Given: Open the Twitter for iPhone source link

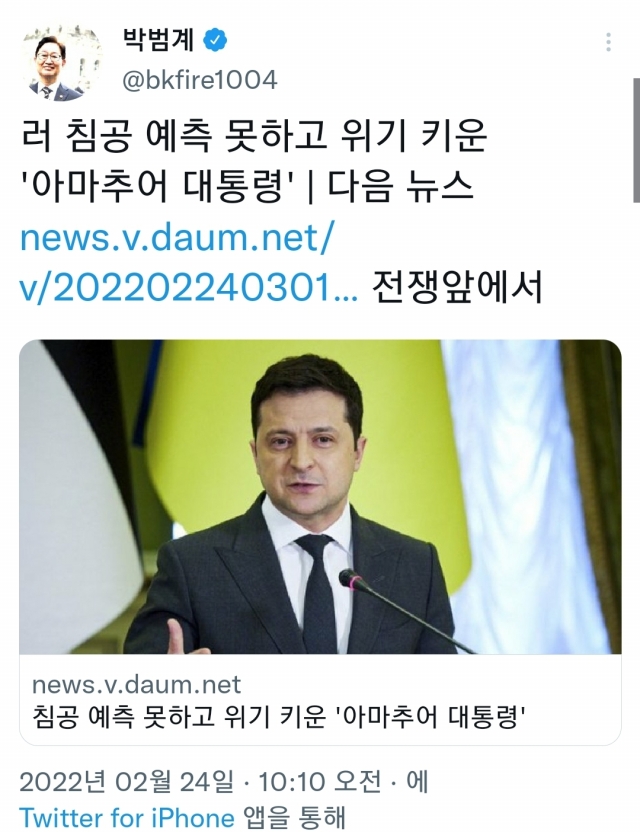Looking at the screenshot, I should (127, 818).
